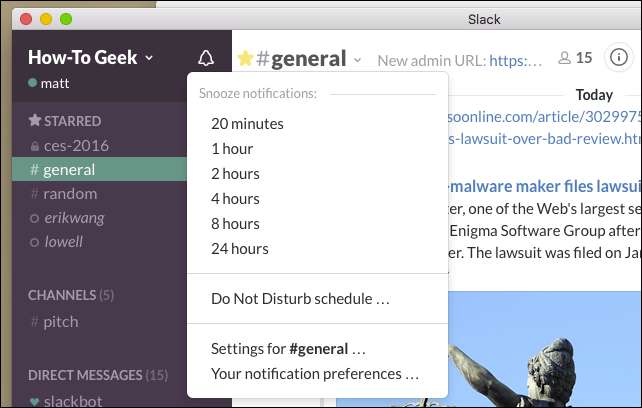Click the presence circle beside lowell
642x408 pixels.
click(x=34, y=243)
